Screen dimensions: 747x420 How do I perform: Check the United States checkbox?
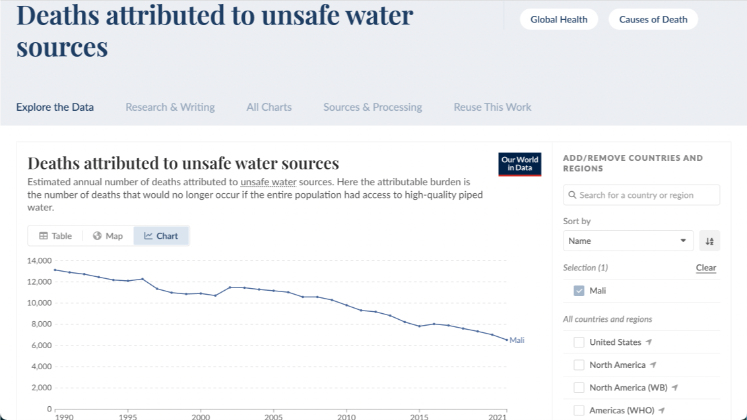pos(579,342)
